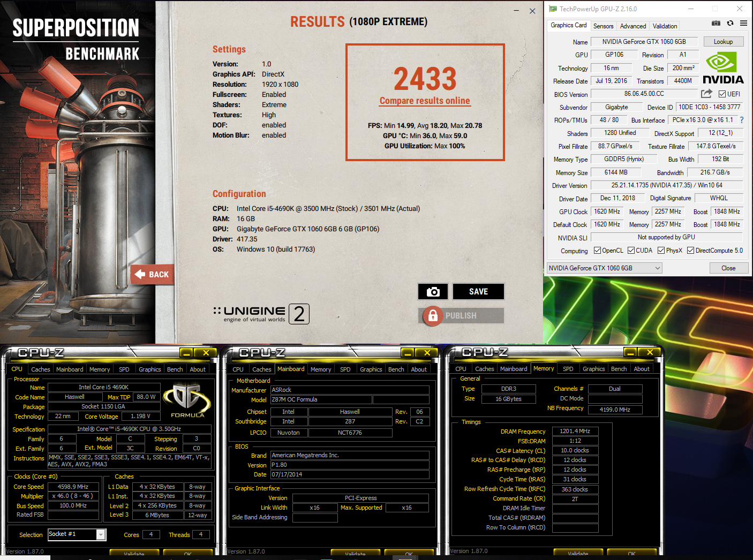This screenshot has width=753, height=560.
Task: Click the GPU-Z title bar app icon
Action: pos(553,9)
